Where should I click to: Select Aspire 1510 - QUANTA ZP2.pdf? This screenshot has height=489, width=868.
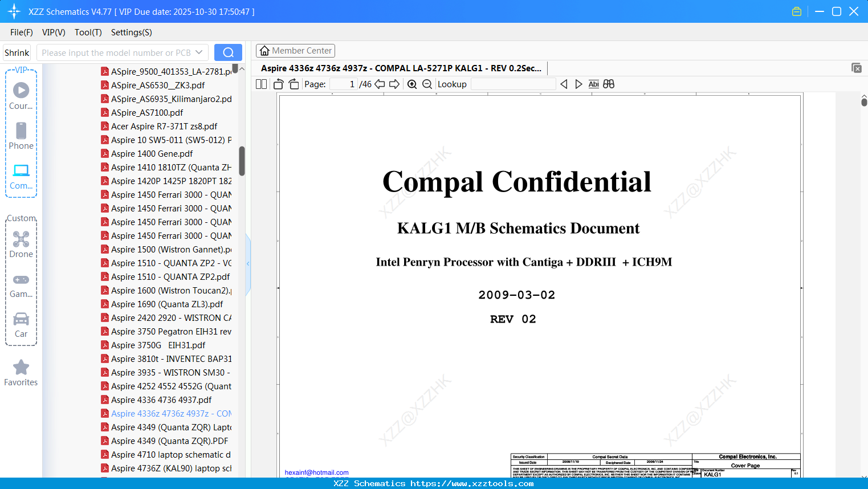pyautogui.click(x=165, y=277)
